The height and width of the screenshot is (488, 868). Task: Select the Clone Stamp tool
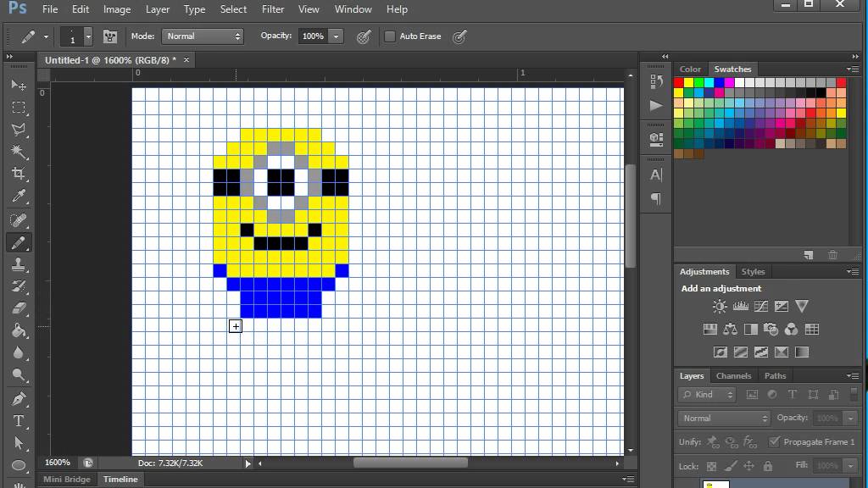point(19,264)
